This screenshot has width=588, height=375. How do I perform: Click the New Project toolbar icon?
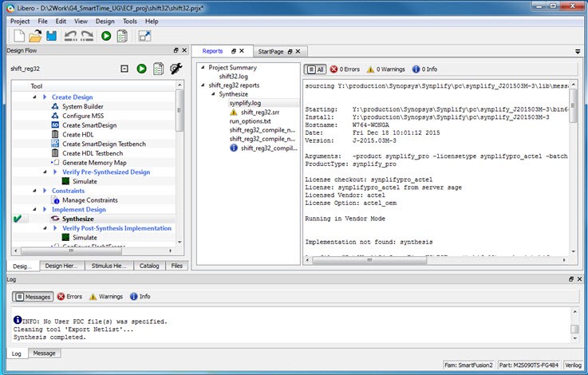tap(18, 35)
